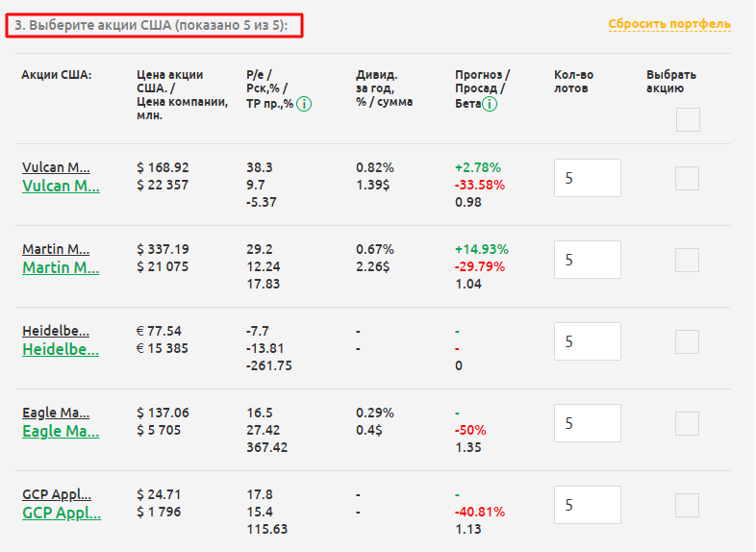
Task: Tick the Eagle Ma... stock checkbox
Action: click(x=688, y=423)
